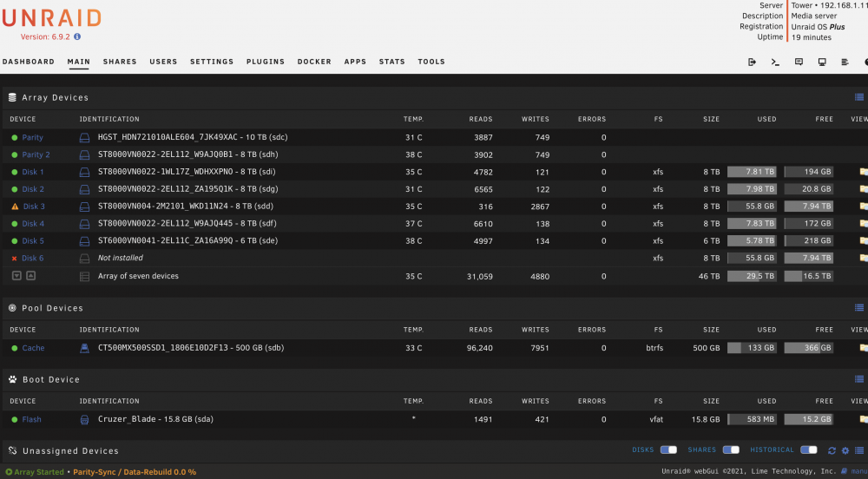
Task: Click Disk 6 red X status icon
Action: point(15,259)
